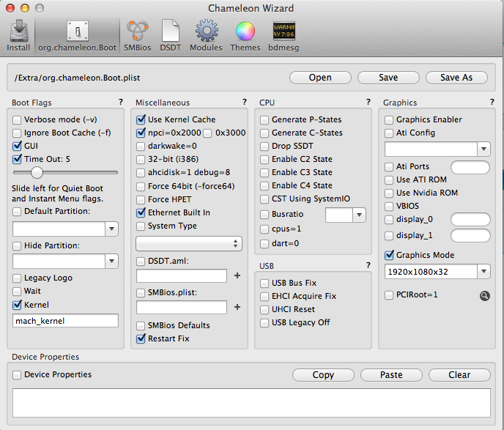The height and width of the screenshot is (430, 504).
Task: Open the bdmesg log icon
Action: click(x=284, y=36)
